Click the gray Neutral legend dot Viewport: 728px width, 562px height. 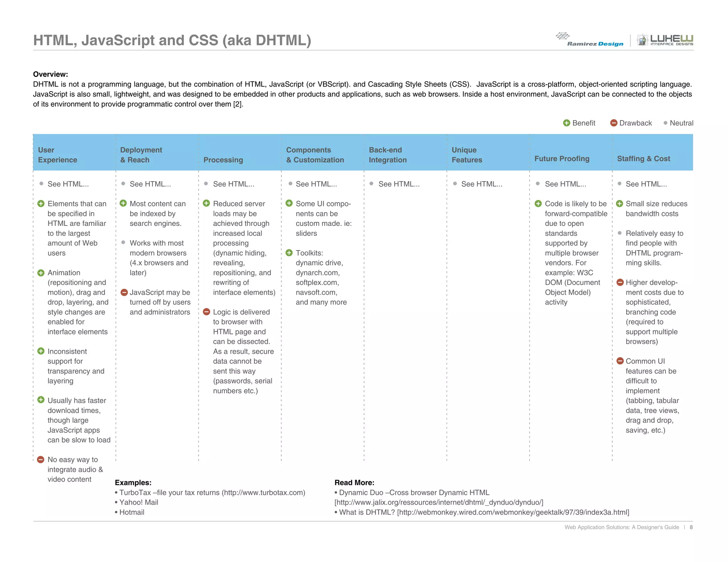pyautogui.click(x=665, y=123)
